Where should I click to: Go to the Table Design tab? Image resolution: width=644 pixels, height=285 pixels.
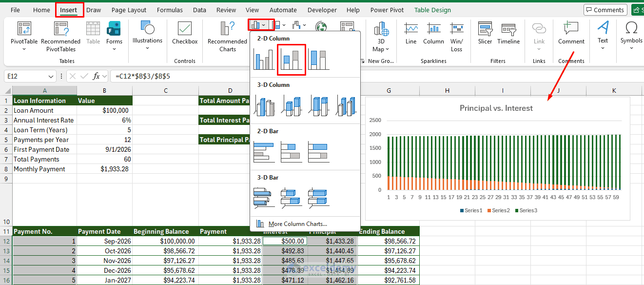coord(432,10)
